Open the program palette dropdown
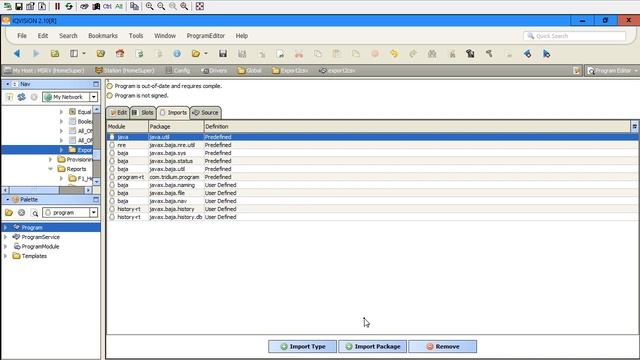 93,213
